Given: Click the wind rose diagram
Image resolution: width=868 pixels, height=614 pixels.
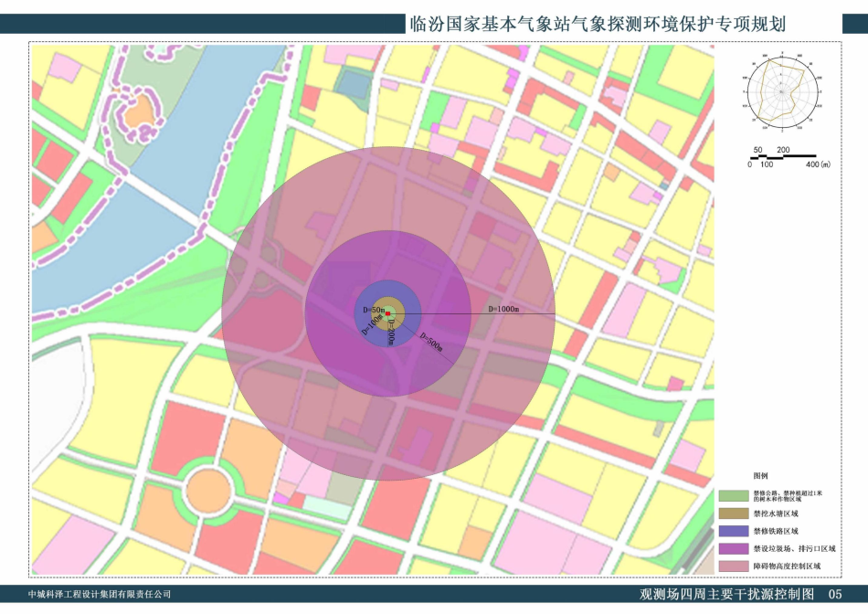Looking at the screenshot, I should point(783,91).
